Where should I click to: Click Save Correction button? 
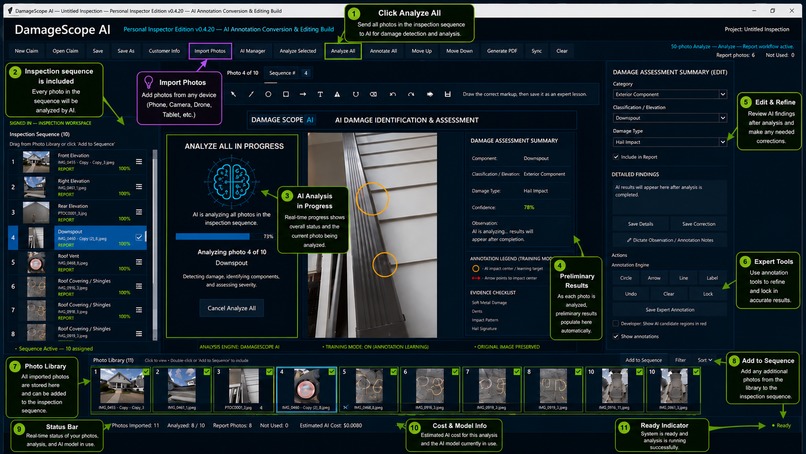coord(699,224)
